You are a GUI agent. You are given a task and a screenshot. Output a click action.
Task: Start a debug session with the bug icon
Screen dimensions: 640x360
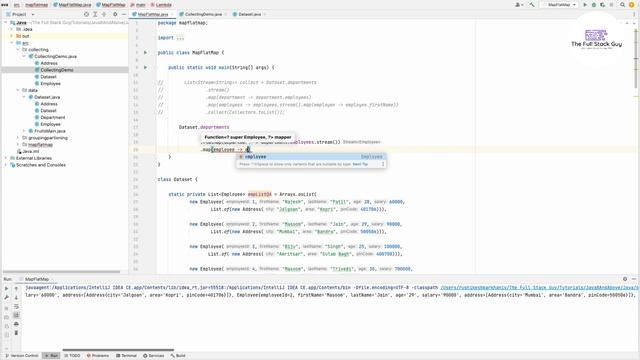(594, 5)
